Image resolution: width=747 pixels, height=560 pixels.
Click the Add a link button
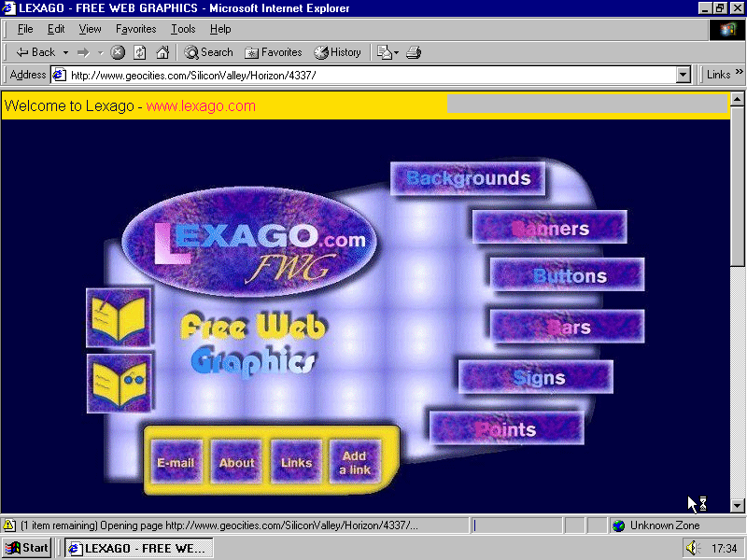pos(355,463)
